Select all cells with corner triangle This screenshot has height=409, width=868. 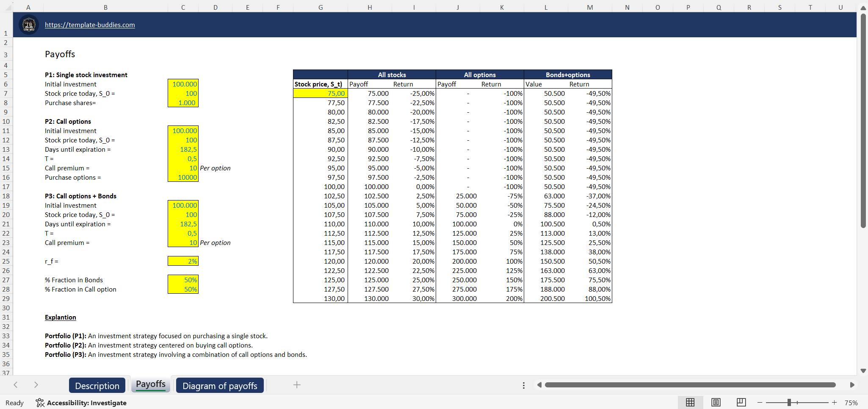8,8
